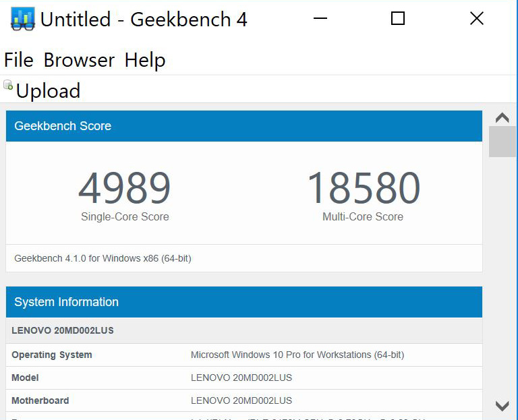Screen dimensions: 518x420
Task: Close the Geekbench 4 window
Action: (477, 19)
